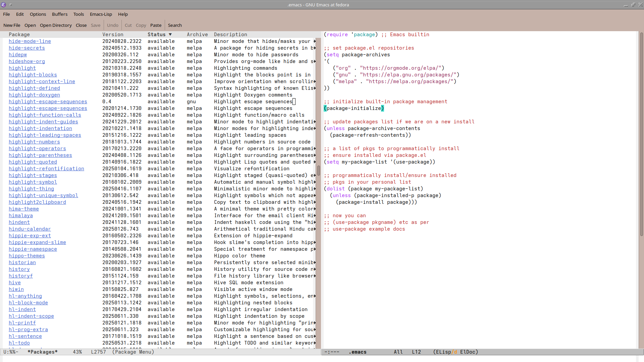This screenshot has width=644, height=362.
Task: Open the Buffers menu
Action: pyautogui.click(x=60, y=14)
